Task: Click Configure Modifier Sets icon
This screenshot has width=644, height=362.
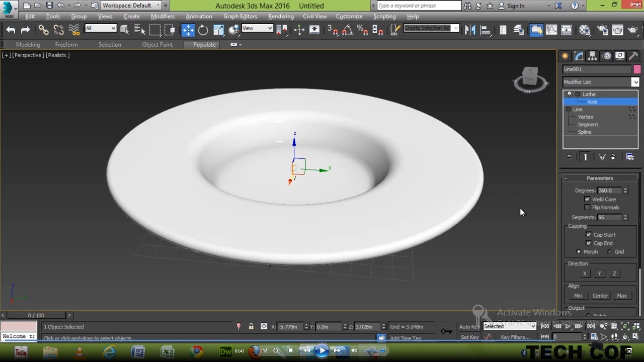Action: click(x=630, y=157)
